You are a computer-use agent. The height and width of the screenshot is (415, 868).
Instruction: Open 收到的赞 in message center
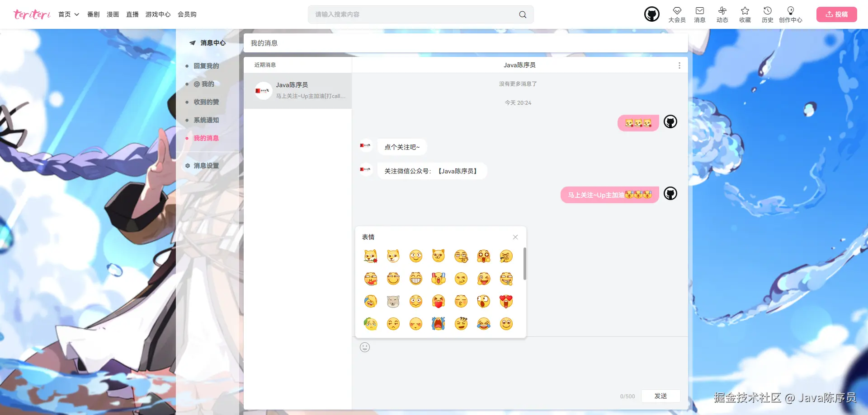(206, 102)
